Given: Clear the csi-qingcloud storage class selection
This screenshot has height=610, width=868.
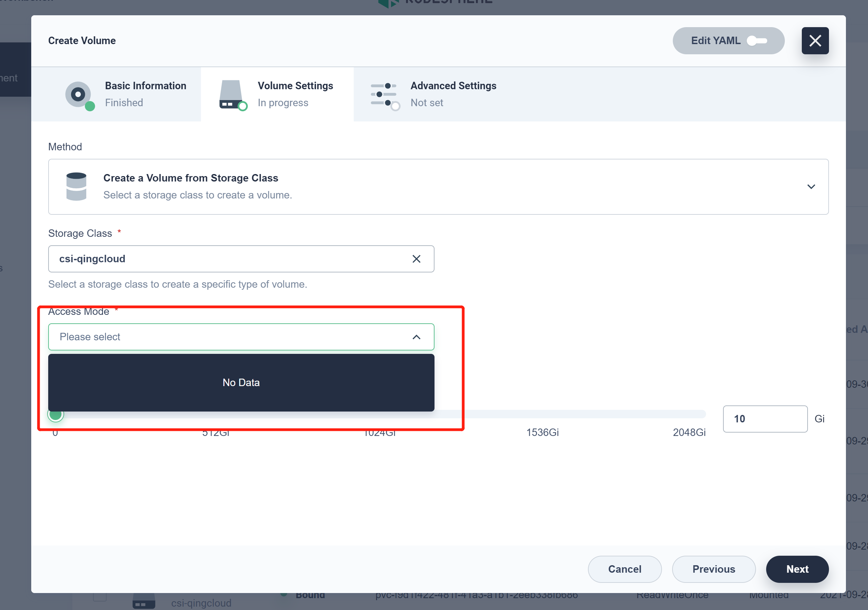Looking at the screenshot, I should (x=417, y=259).
